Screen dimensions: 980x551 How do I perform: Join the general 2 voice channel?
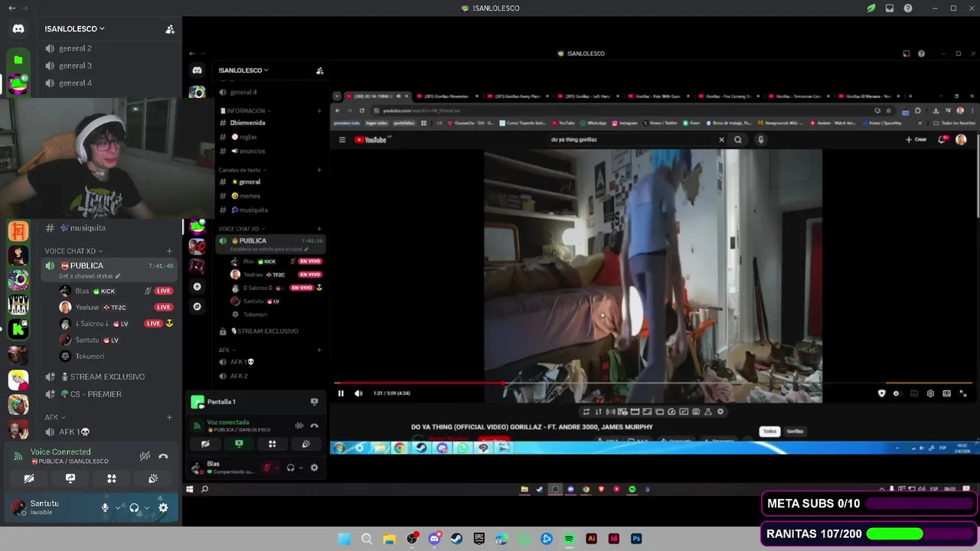click(x=75, y=48)
